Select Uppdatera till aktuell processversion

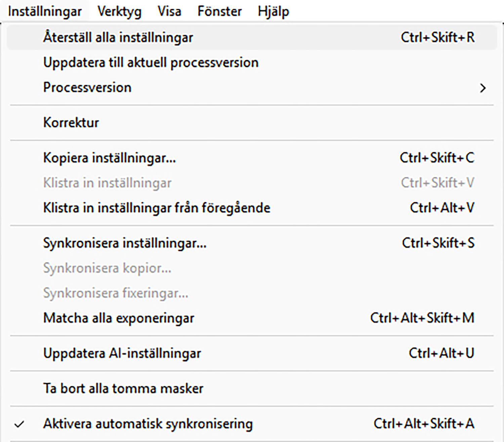click(x=151, y=63)
